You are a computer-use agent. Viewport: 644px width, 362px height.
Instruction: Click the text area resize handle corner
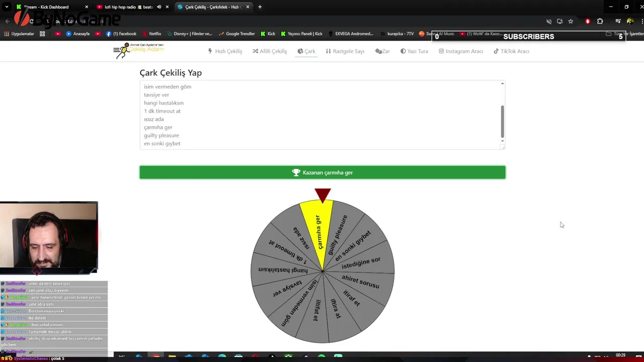[502, 146]
